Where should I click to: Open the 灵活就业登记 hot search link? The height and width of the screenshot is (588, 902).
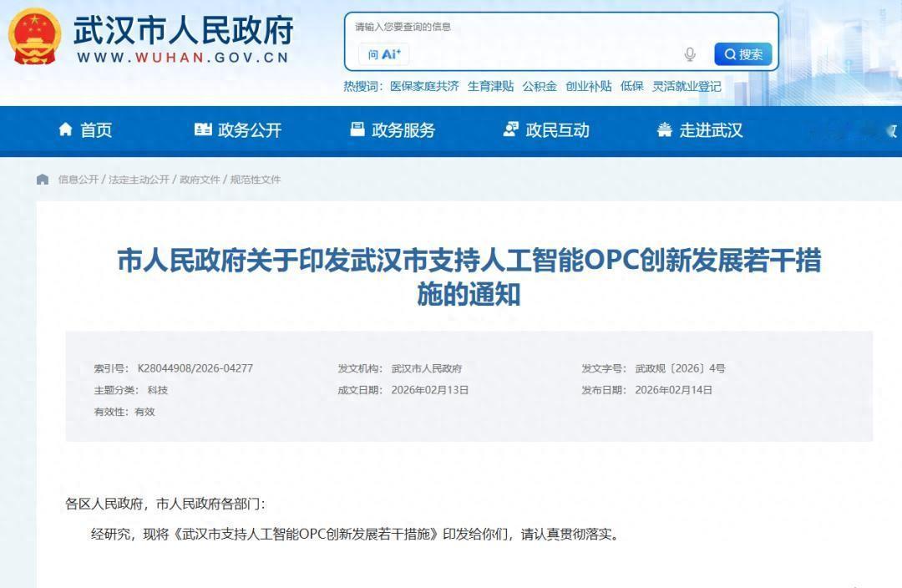point(687,86)
